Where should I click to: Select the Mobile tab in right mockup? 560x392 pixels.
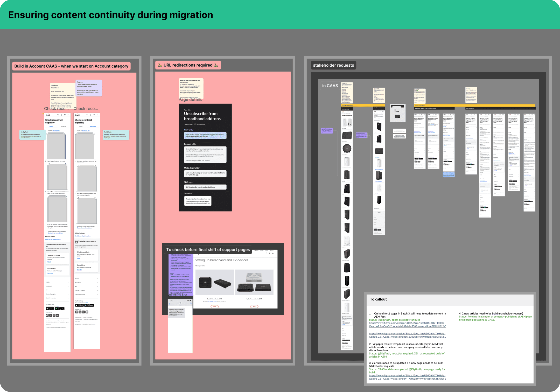[x=81, y=127]
